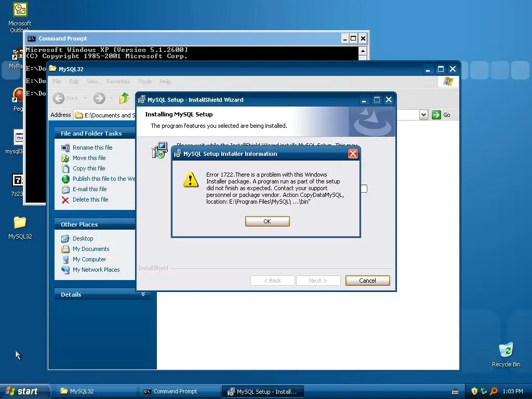Viewport: 532px width, 399px height.
Task: Open the Tools menu in MySQL32 window
Action: (145, 82)
